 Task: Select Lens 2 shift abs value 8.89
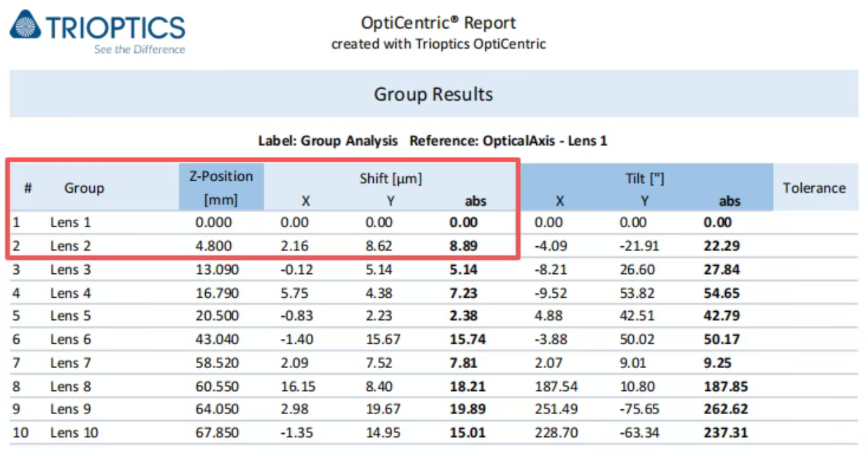coord(464,246)
